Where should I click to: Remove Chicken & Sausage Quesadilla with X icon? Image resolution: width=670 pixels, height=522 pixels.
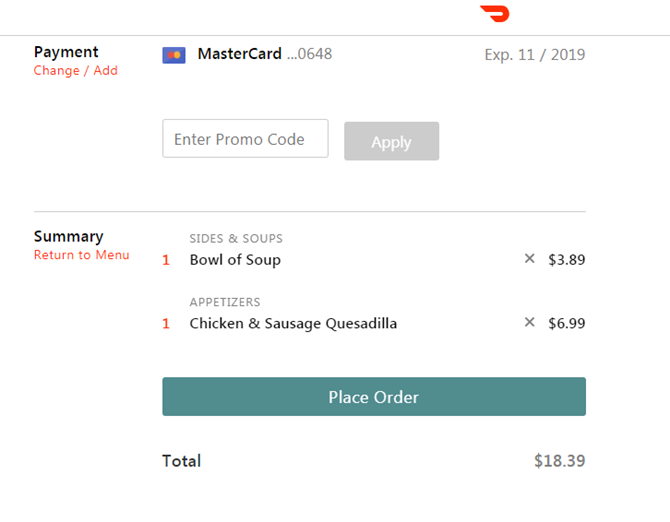tap(529, 322)
